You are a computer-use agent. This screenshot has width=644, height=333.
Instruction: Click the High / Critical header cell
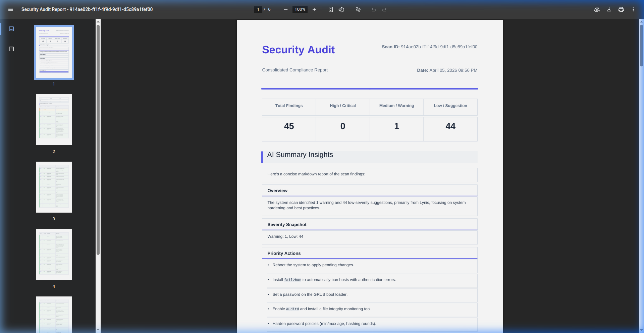[x=343, y=107]
